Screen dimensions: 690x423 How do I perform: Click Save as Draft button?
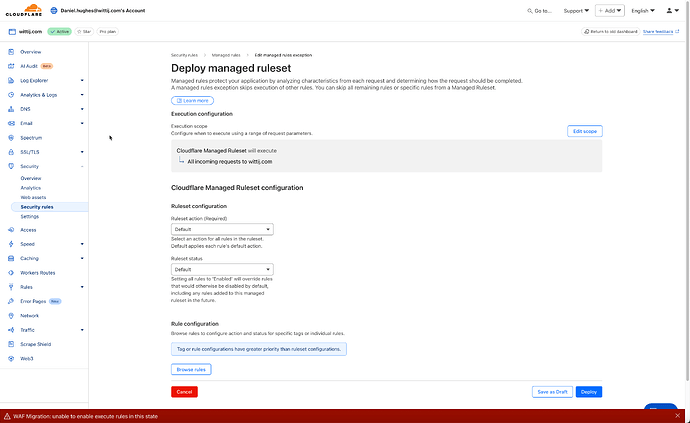click(552, 392)
